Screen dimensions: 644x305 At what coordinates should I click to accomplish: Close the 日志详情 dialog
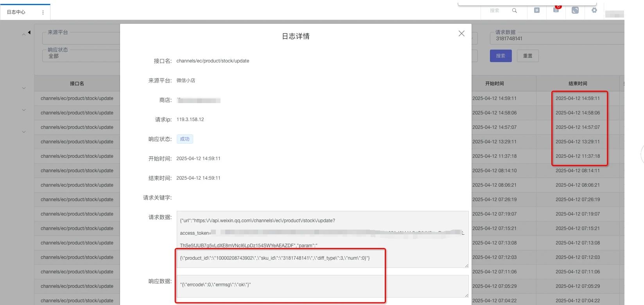tap(461, 34)
